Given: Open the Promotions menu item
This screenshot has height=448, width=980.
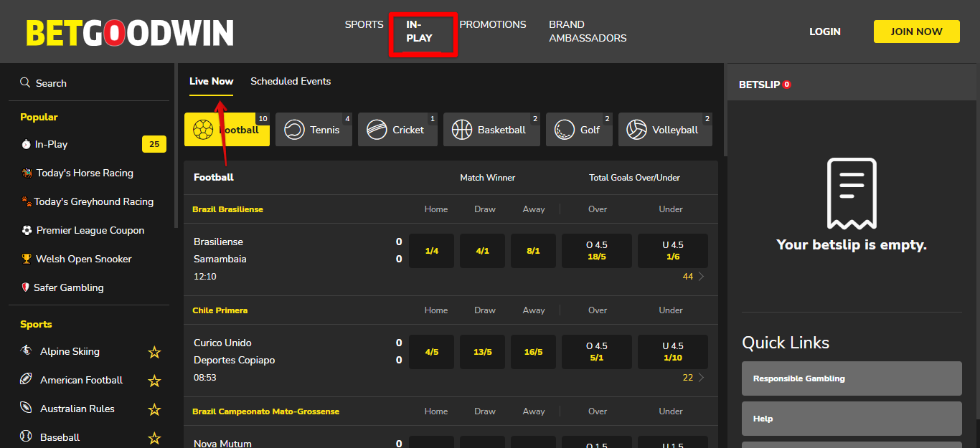Looking at the screenshot, I should pyautogui.click(x=493, y=24).
